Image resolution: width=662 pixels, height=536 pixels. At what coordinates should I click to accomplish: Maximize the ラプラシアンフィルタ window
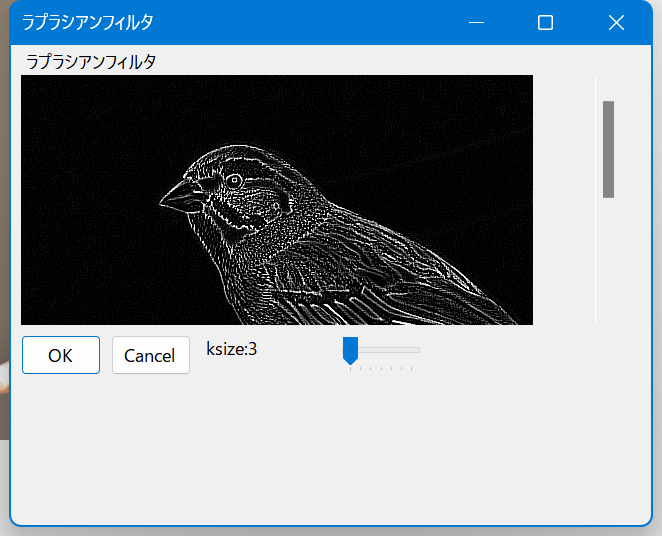pyautogui.click(x=545, y=23)
